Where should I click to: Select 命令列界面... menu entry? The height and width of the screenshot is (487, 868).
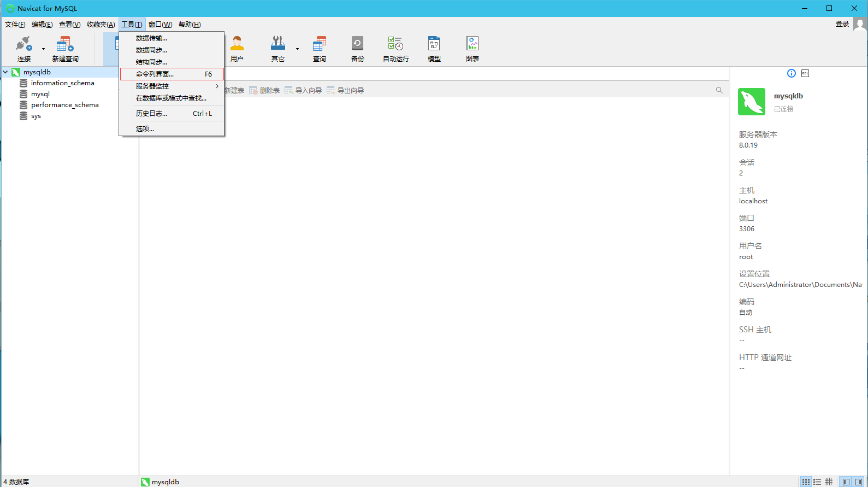172,74
